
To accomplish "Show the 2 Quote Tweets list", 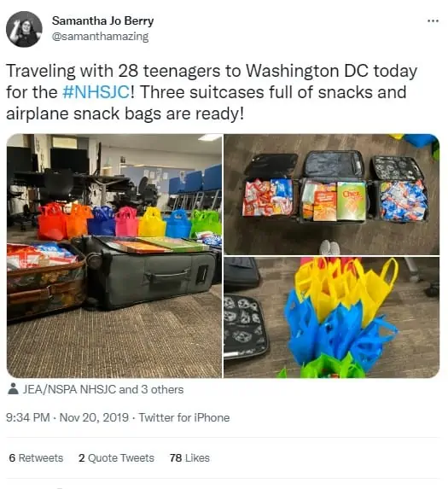I will [116, 457].
